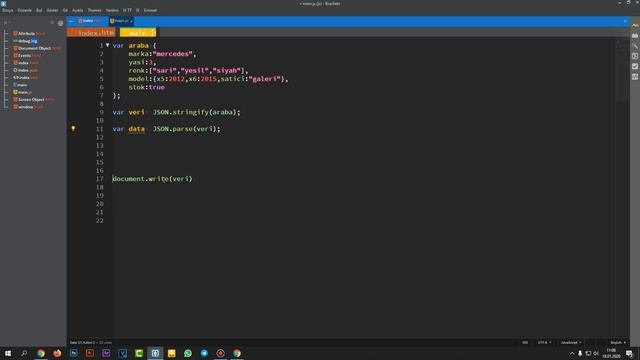Viewport: 640px width, 360px height.
Task: Open Firefox in taskbar
Action: click(57, 353)
